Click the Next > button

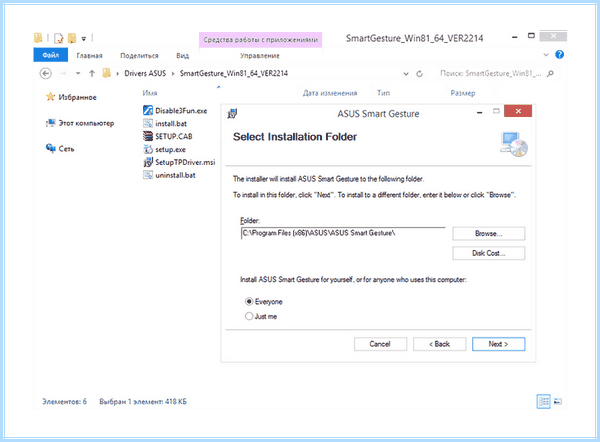tap(498, 344)
